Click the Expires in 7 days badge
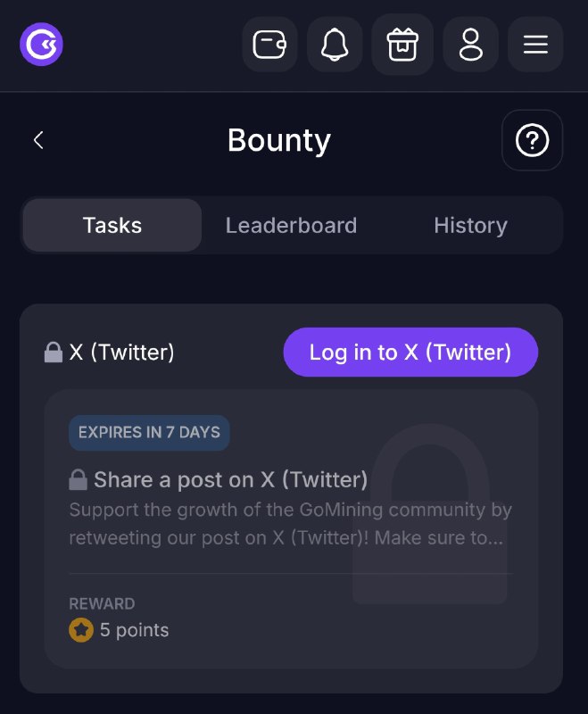588x714 pixels. tap(149, 432)
